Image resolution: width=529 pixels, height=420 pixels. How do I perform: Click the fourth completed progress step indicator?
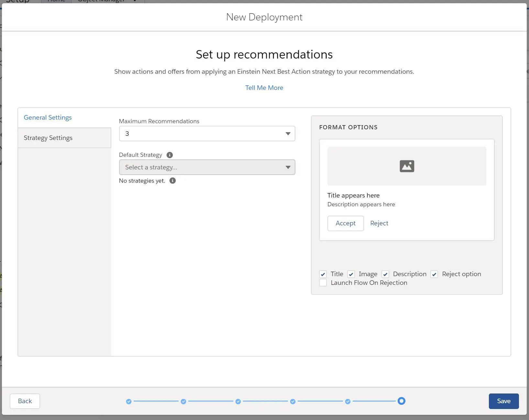click(x=293, y=401)
